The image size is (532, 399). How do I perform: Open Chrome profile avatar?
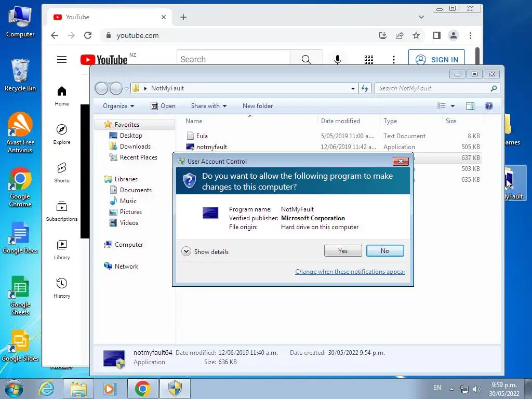tap(453, 35)
